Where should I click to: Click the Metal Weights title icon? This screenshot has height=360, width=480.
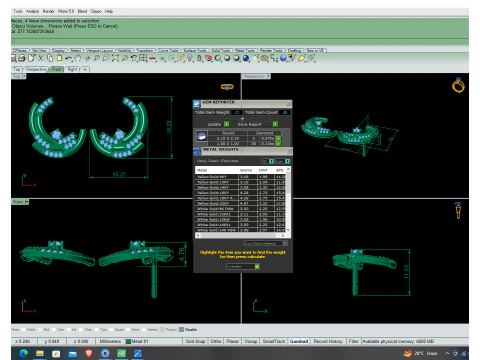coord(197,151)
